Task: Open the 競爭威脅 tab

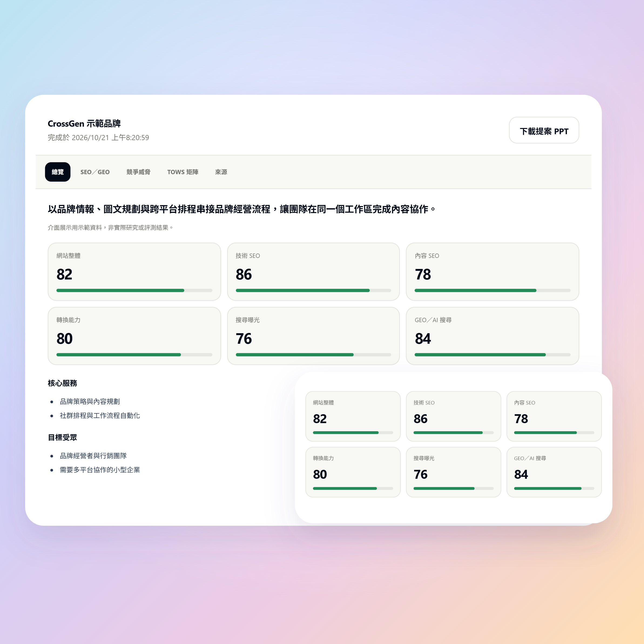Action: 138,172
